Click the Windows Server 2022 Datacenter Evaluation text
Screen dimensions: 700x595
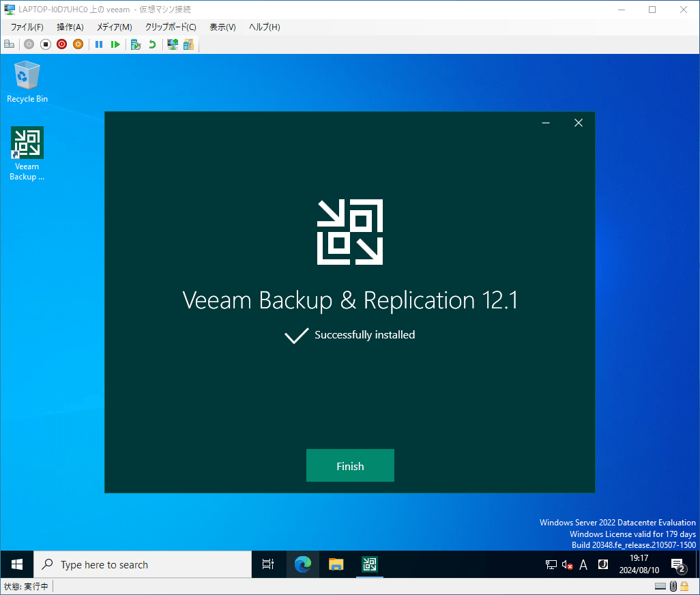click(617, 522)
